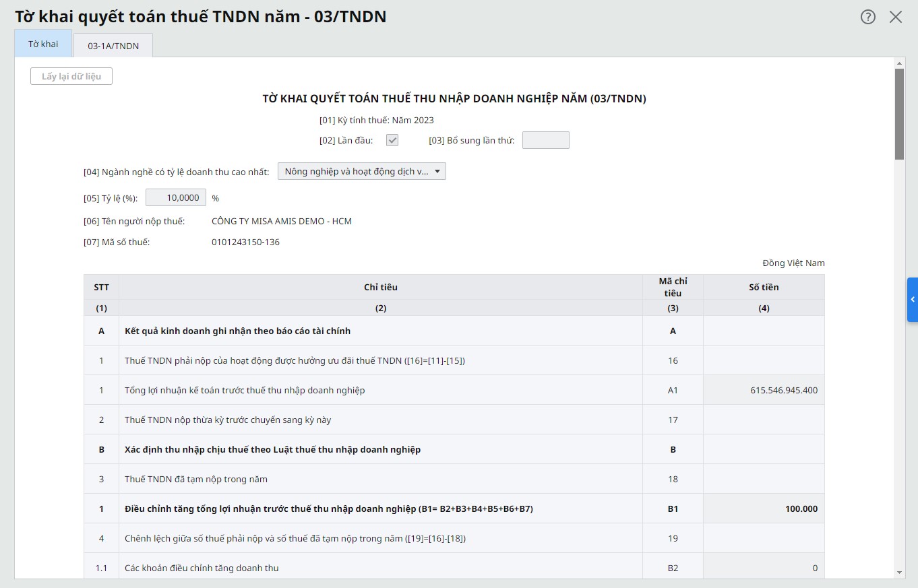The height and width of the screenshot is (588, 918).
Task: Click the Lấy lại dữ liệu button
Action: [x=71, y=76]
